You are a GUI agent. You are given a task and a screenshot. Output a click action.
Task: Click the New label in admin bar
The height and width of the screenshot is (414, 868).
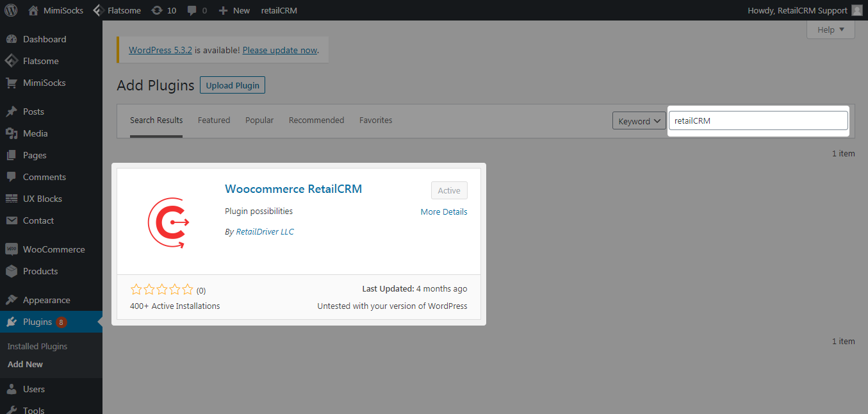[242, 10]
